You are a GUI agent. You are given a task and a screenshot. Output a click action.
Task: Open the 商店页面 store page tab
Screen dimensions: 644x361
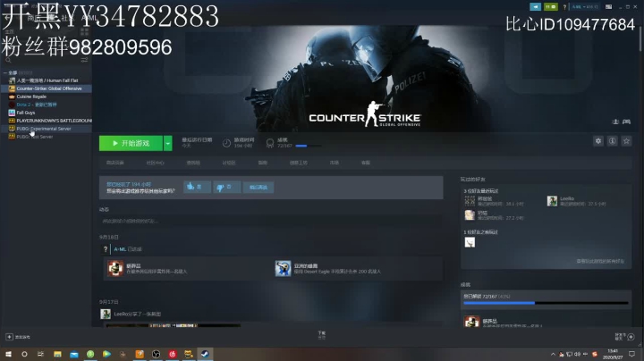tap(115, 163)
